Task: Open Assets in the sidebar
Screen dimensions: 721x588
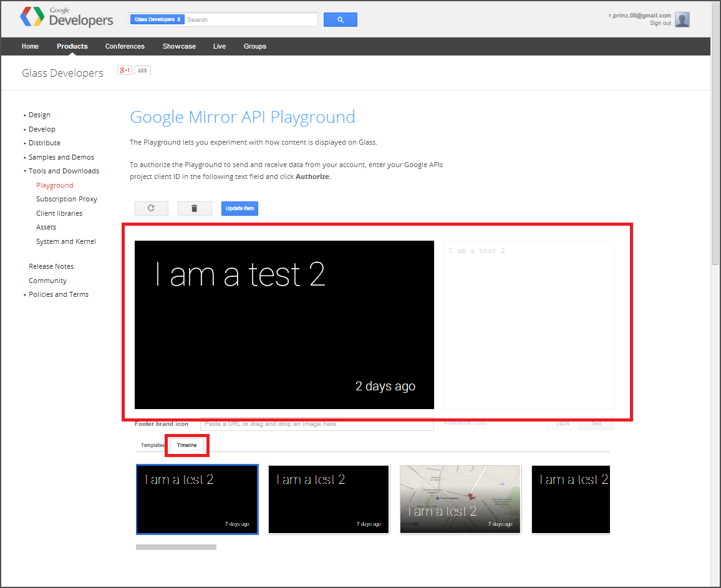Action: click(x=46, y=227)
